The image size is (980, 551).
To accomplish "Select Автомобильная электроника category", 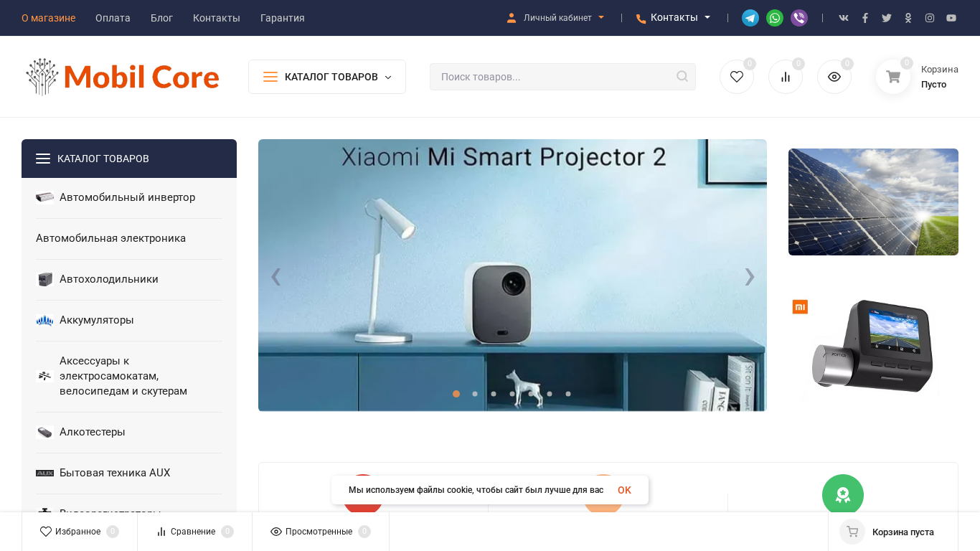I will [129, 238].
